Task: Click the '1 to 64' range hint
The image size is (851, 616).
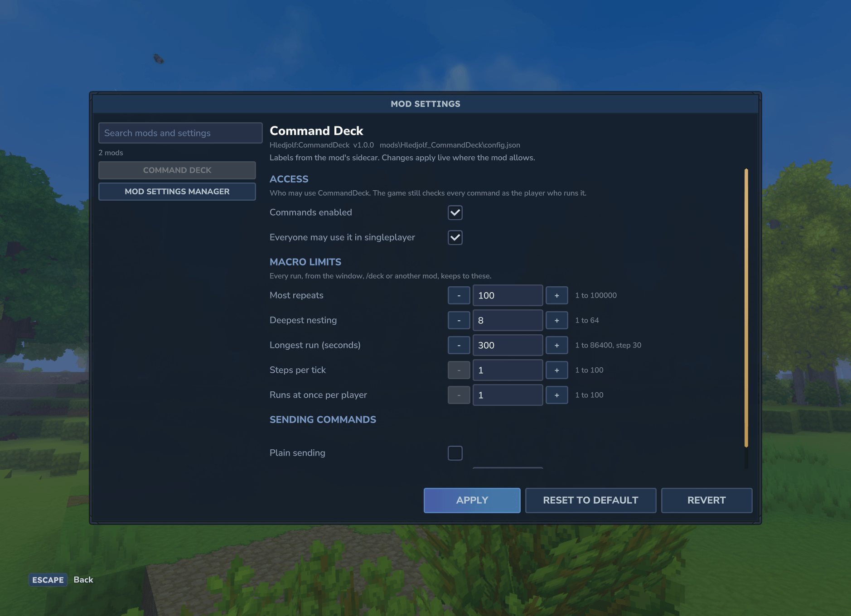Action: pos(587,320)
